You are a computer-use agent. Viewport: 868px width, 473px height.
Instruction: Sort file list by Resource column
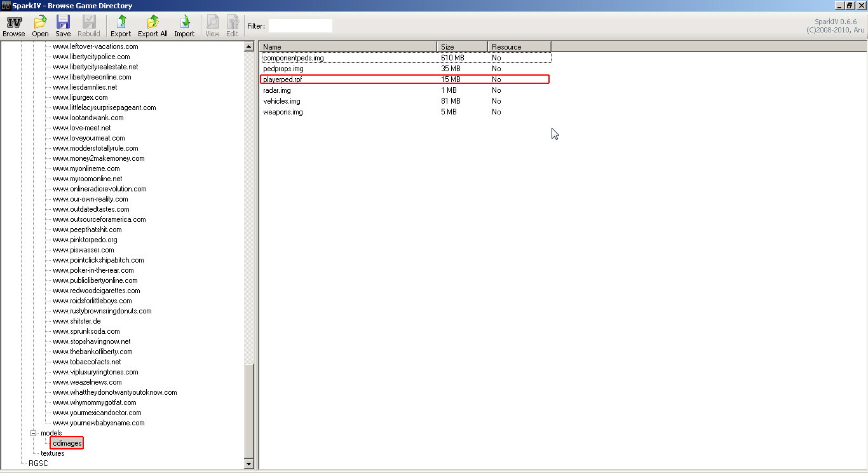519,47
